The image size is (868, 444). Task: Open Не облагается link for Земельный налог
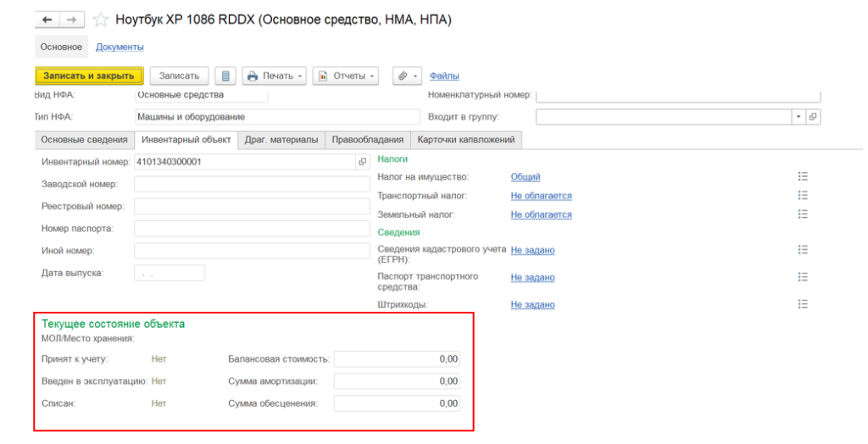[541, 214]
